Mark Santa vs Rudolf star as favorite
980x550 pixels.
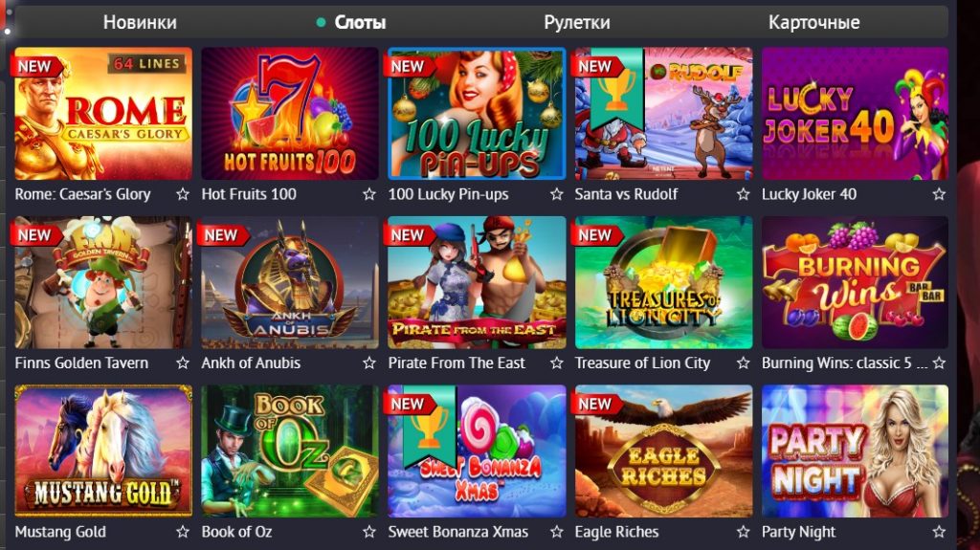point(743,194)
